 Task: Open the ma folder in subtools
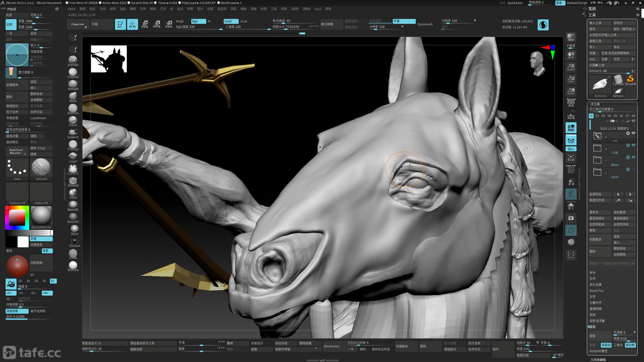pyautogui.click(x=597, y=136)
